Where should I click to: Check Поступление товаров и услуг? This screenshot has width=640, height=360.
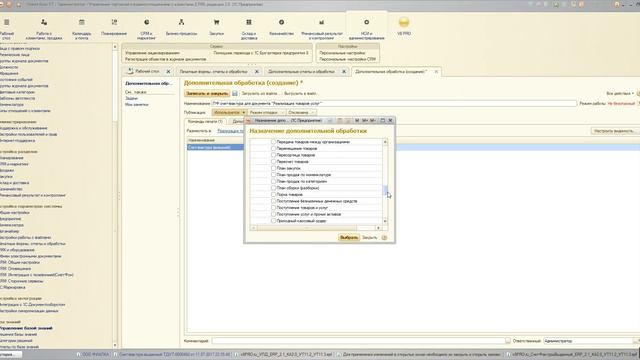point(273,207)
